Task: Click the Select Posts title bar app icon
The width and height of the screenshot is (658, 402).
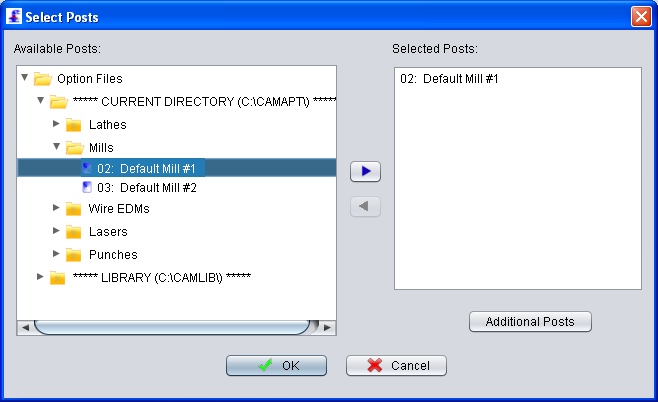Action: tap(14, 16)
